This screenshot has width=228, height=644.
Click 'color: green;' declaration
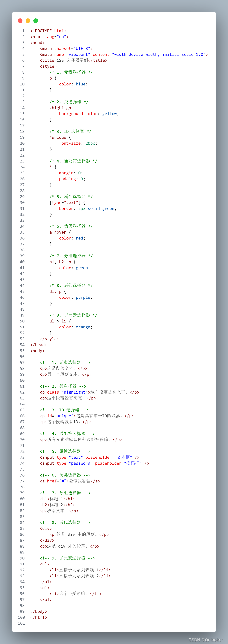coord(75,268)
